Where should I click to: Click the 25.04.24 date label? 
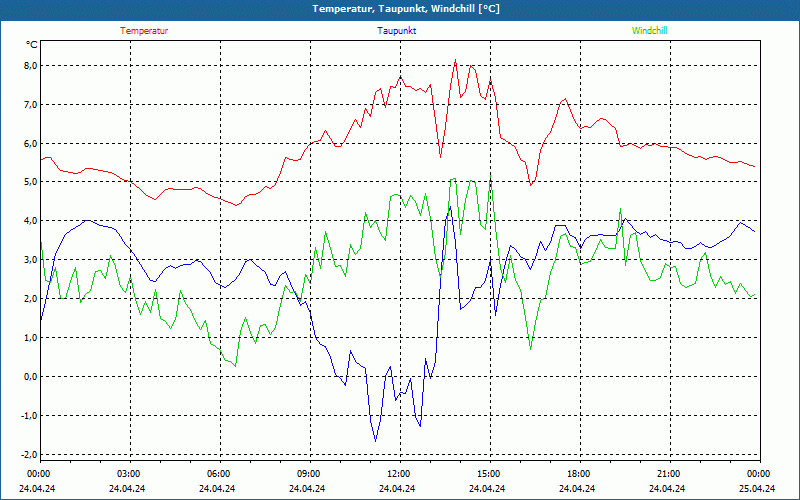pyautogui.click(x=757, y=488)
